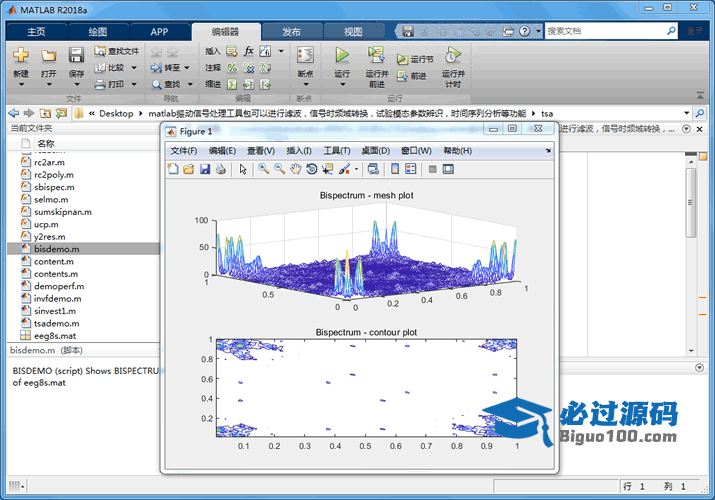Click the Breakpoints (断点) icon

pos(305,55)
